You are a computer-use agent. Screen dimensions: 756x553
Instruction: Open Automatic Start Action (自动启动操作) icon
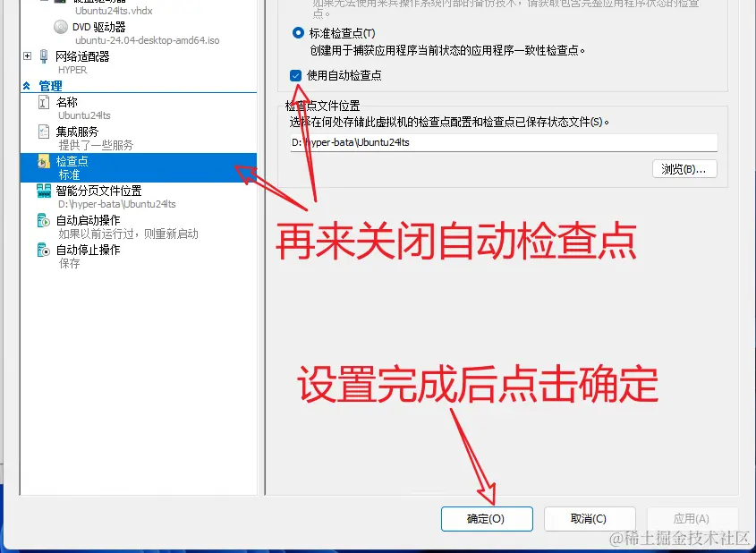[44, 220]
